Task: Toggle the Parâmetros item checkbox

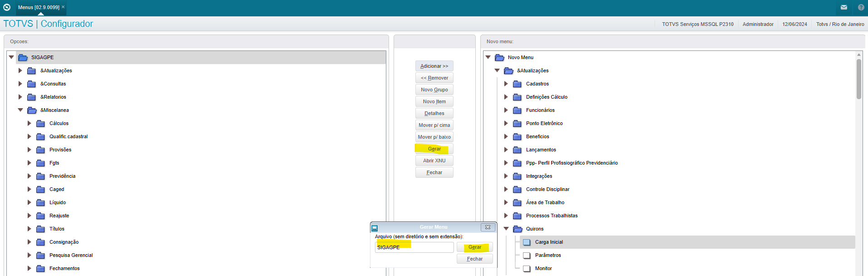Action: pos(527,255)
